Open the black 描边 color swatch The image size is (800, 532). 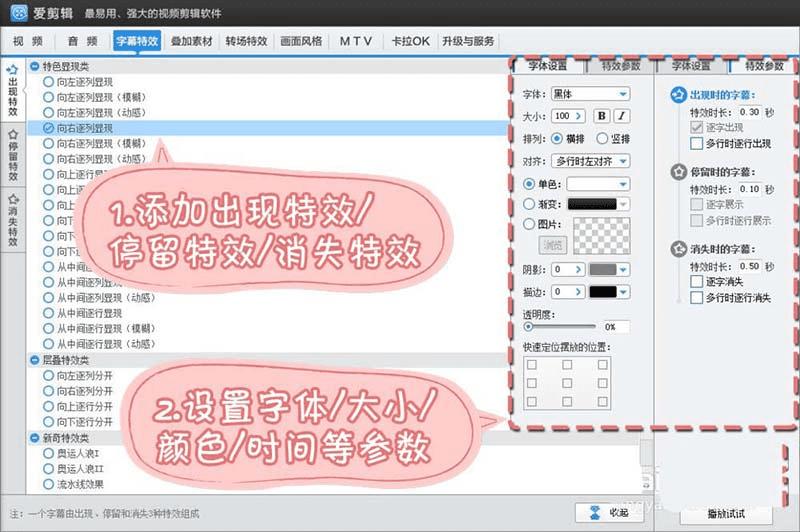(x=603, y=292)
